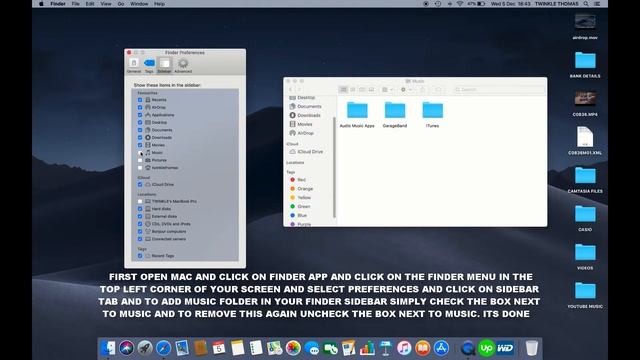Open the General tab in Finder Preferences
The width and height of the screenshot is (640, 360).
(133, 65)
